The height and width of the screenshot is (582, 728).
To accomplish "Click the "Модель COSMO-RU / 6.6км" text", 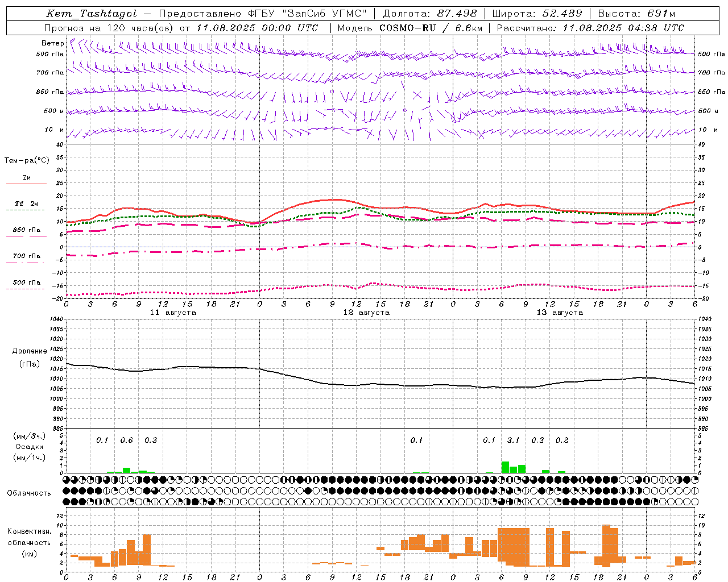I will [x=410, y=28].
